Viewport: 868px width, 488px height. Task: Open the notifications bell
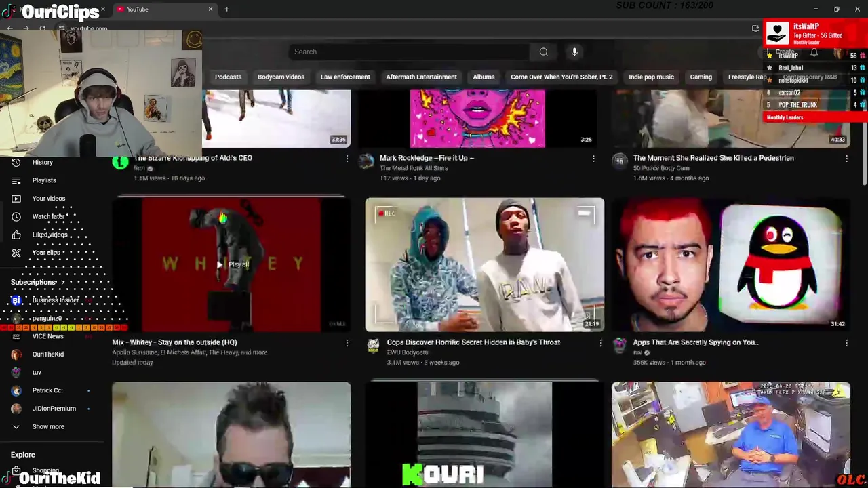[x=814, y=52]
